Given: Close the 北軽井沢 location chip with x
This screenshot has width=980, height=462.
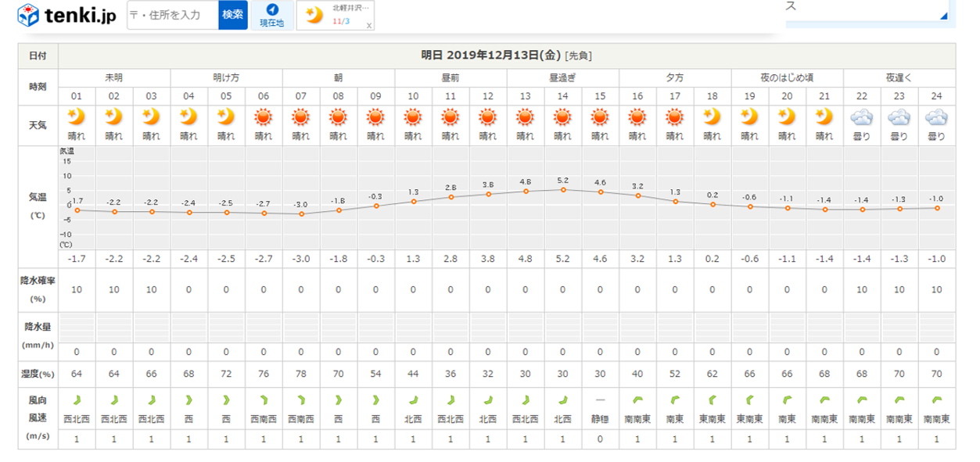Looking at the screenshot, I should point(369,25).
